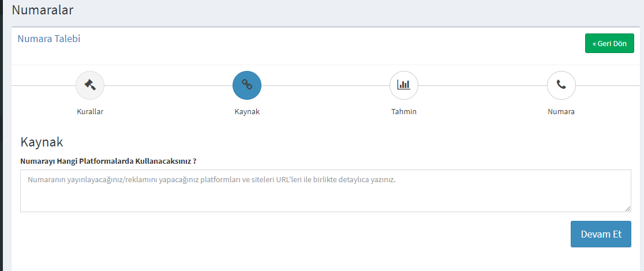Pick the Numara caption under phone icon

tap(561, 112)
